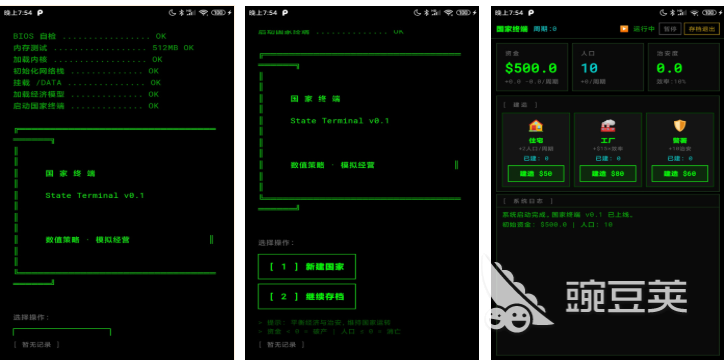Click the 工厂 card title

click(x=608, y=140)
